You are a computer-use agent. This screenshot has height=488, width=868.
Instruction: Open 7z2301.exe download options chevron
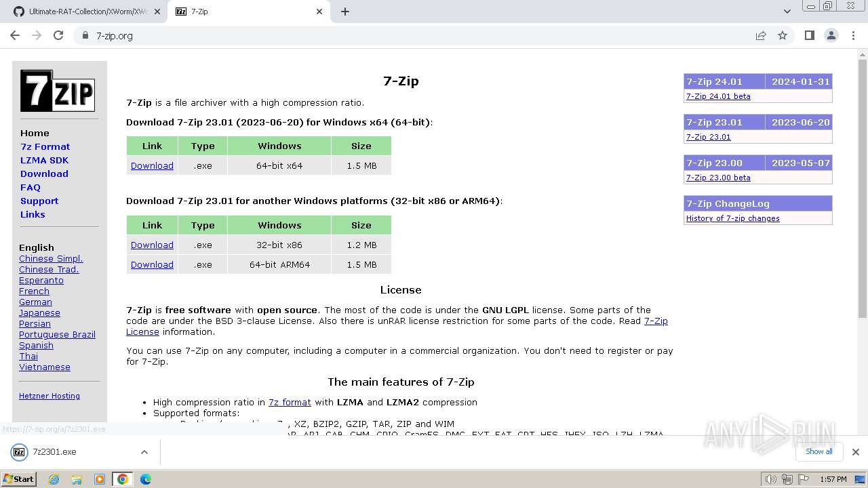click(144, 452)
